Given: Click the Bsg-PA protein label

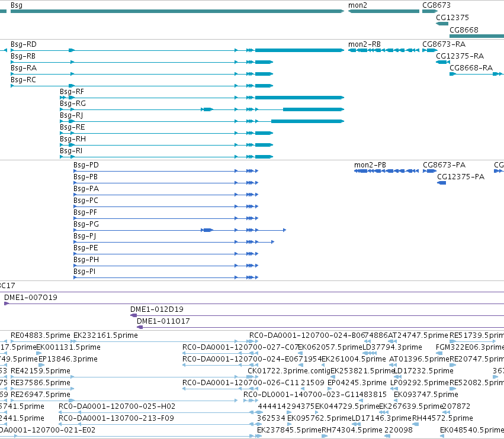Looking at the screenshot, I should pyautogui.click(x=86, y=189).
